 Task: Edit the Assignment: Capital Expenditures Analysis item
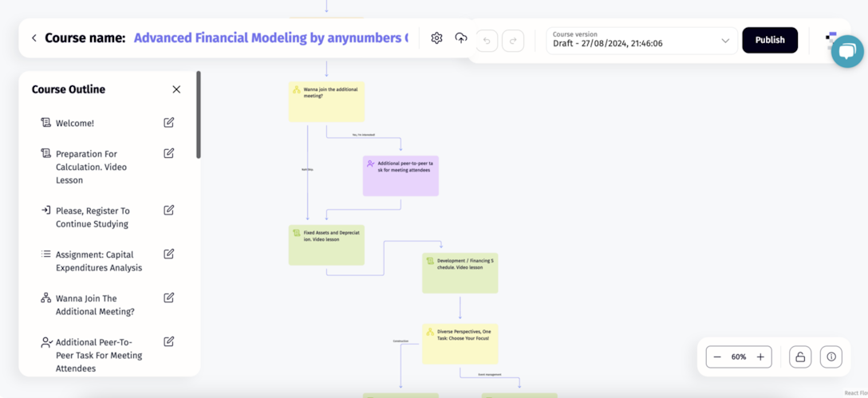[x=169, y=254]
